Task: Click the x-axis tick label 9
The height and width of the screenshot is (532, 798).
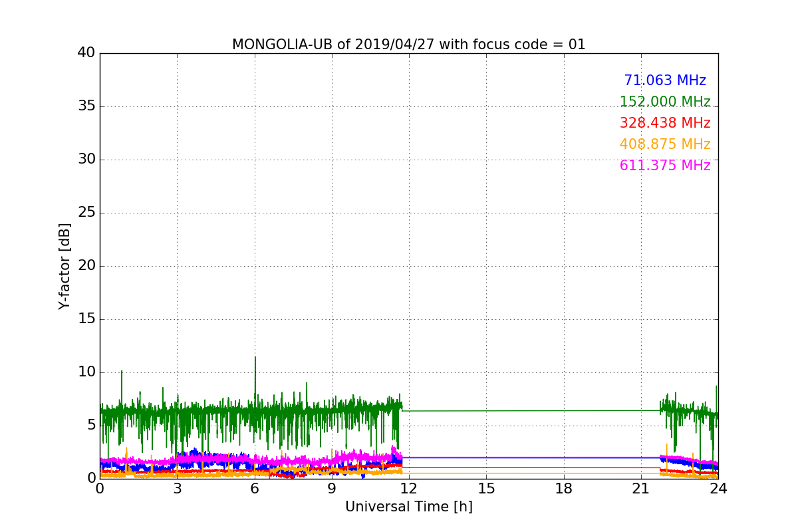Action: (x=332, y=489)
